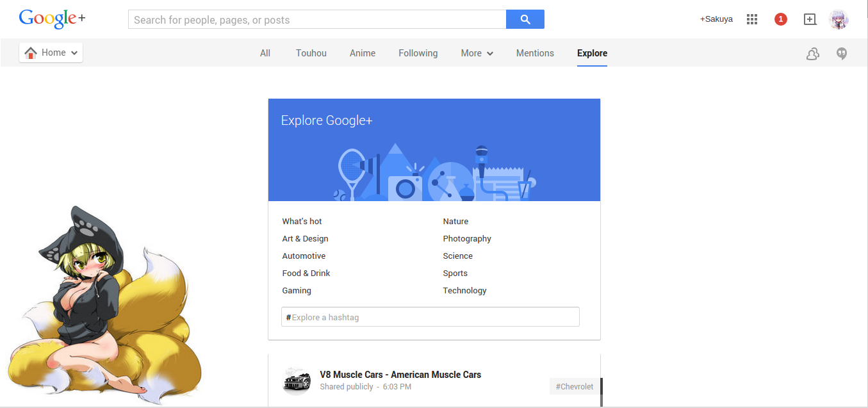Open the Gaming category

pyautogui.click(x=297, y=291)
